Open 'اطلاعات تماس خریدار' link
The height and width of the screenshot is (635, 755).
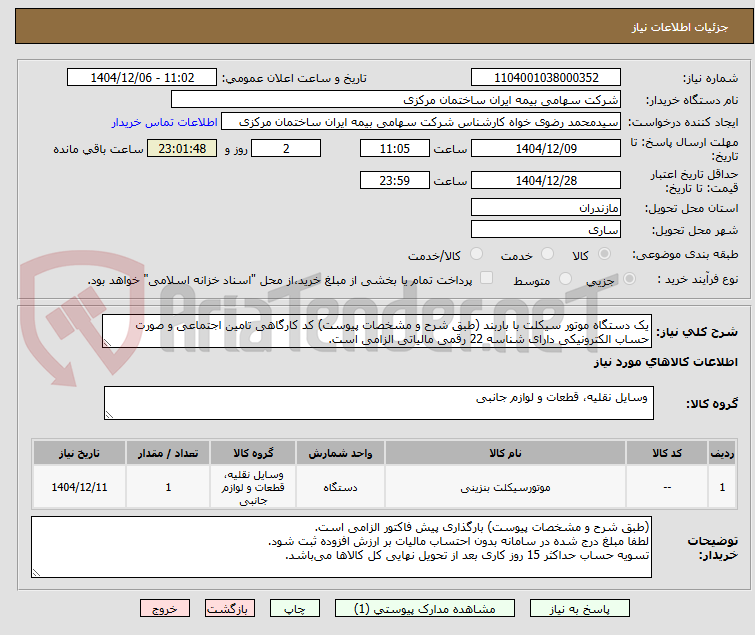165,122
